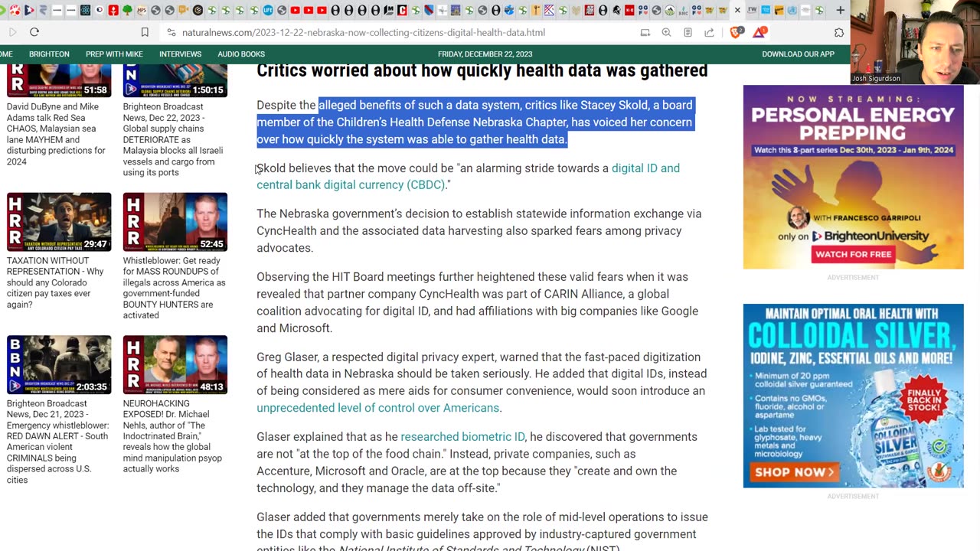980x551 pixels.
Task: Follow the 'digital ID and central bank digital currency' link
Action: [468, 177]
